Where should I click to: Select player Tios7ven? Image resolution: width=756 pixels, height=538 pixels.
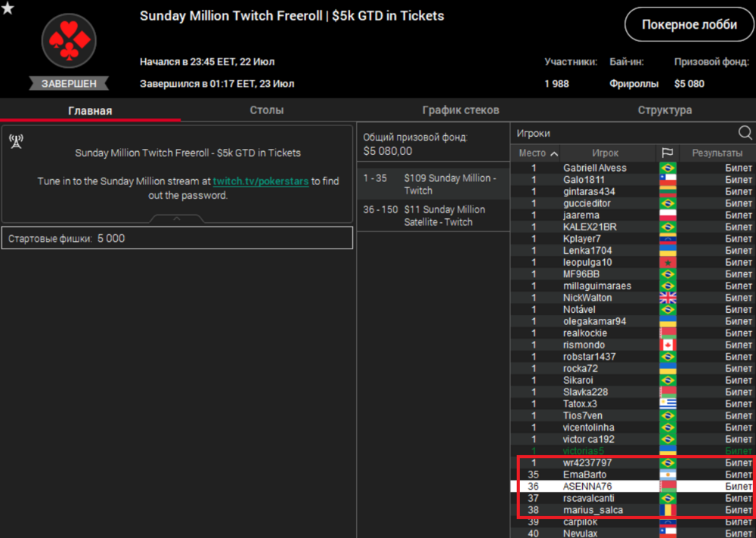coord(582,416)
